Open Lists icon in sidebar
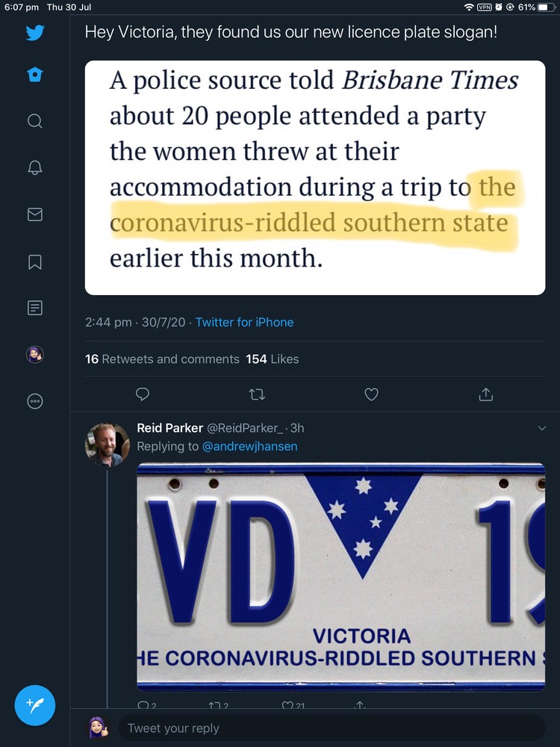This screenshot has width=560, height=747. click(34, 308)
